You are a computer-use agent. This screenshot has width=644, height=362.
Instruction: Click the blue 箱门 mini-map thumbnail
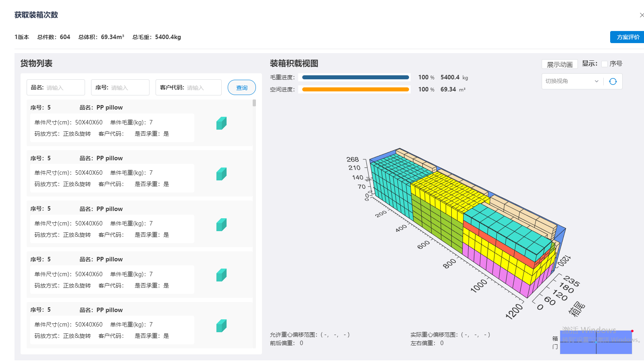596,342
